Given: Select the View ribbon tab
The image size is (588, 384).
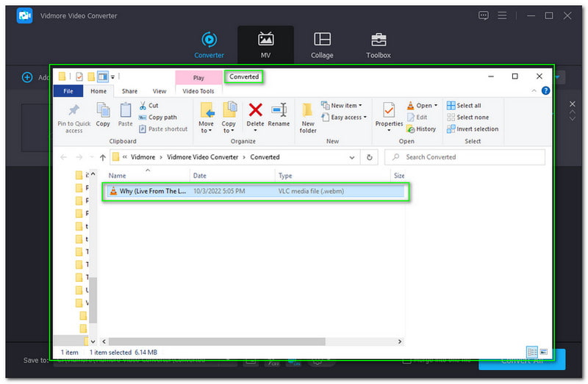Looking at the screenshot, I should (159, 91).
